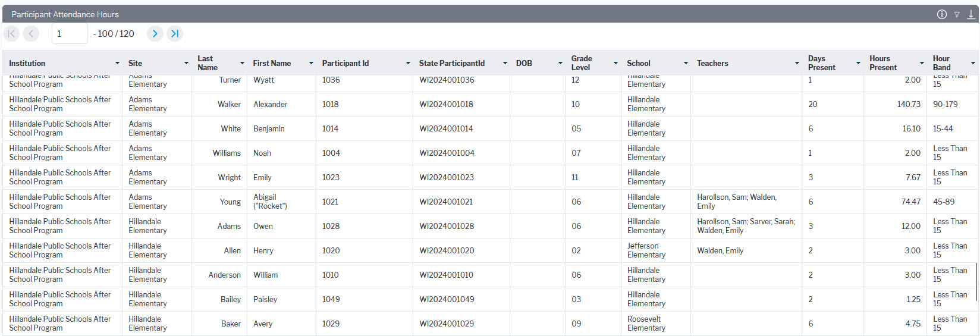Click the vertical scrollbar thumb

click(977, 282)
